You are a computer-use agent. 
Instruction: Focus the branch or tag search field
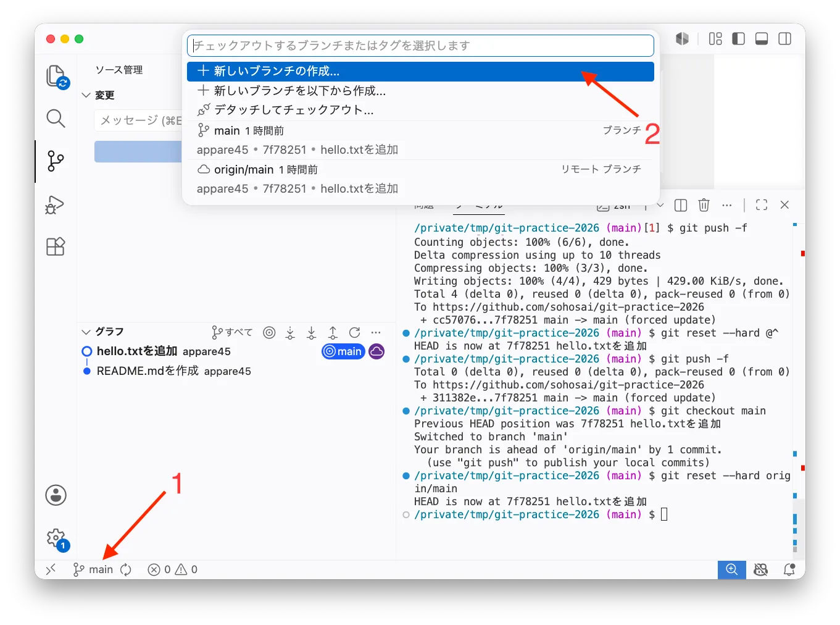click(420, 46)
